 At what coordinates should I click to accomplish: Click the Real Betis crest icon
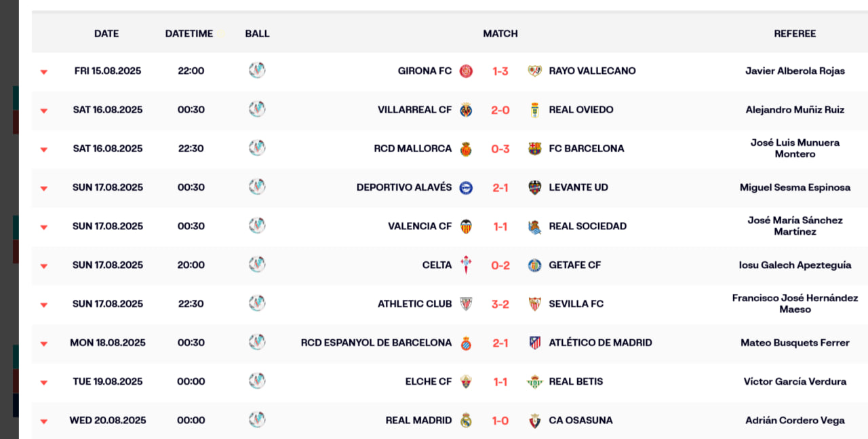tap(535, 382)
